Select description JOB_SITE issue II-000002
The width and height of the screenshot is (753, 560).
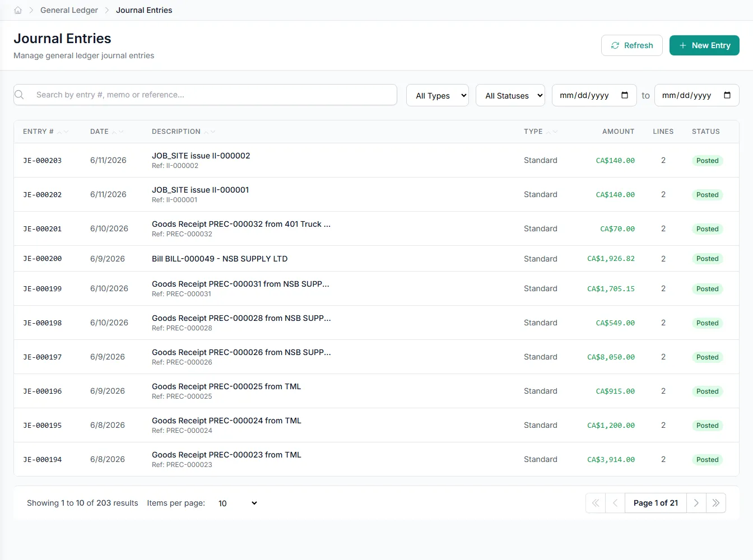point(201,156)
